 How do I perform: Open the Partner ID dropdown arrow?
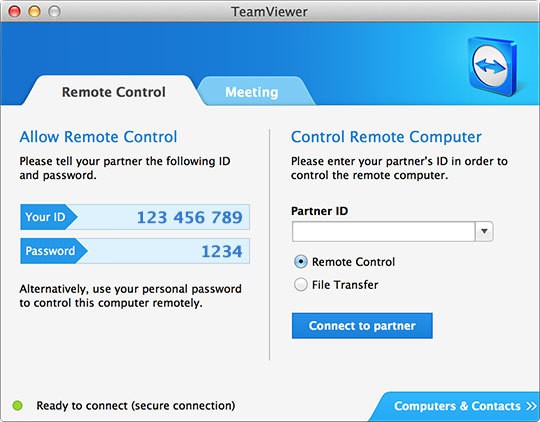[x=484, y=231]
